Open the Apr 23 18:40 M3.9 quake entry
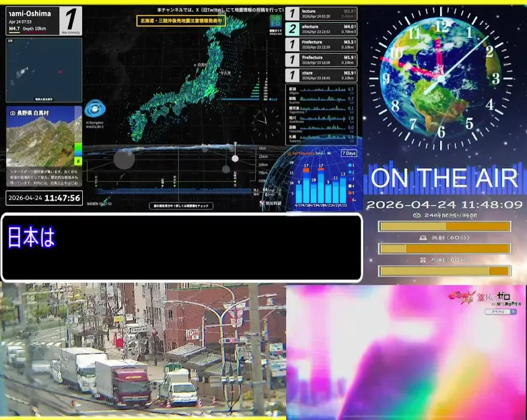The height and width of the screenshot is (420, 527). pos(321,76)
